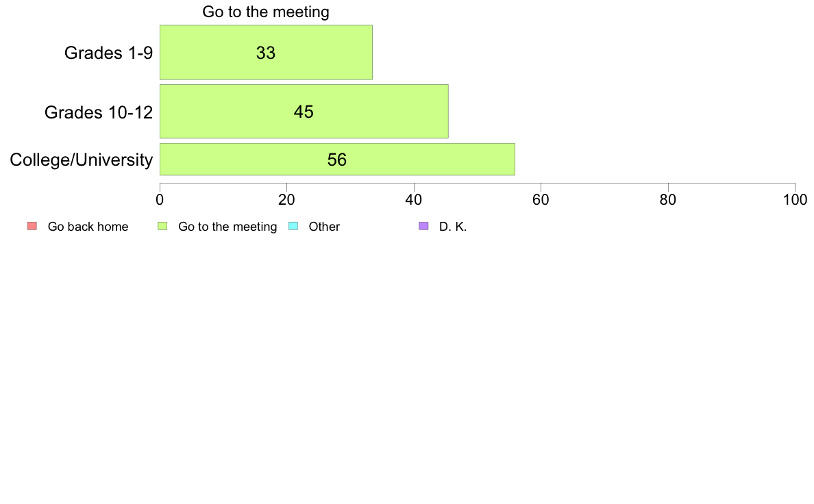Click the Grades 1-9 axis label
The width and height of the screenshot is (814, 504).
(x=108, y=53)
